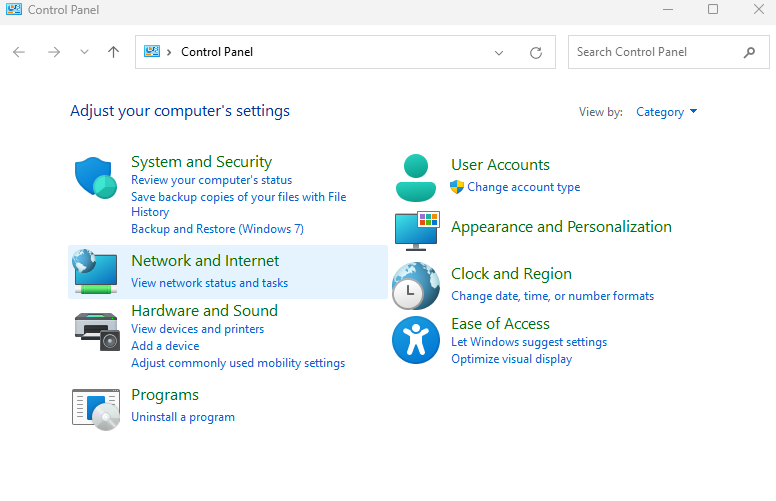Choose Optimize visual display link
Screen dimensions: 776x501
pos(511,359)
